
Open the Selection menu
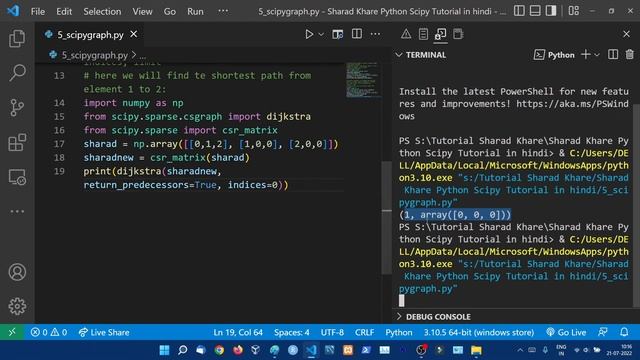[102, 11]
